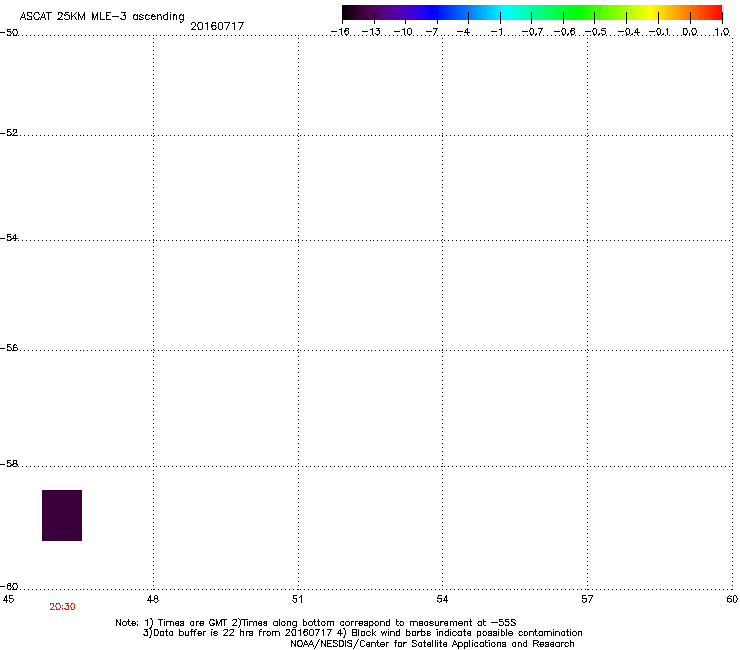The width and height of the screenshot is (740, 650).
Task: Click the 0.0 color scale label
Action: tap(690, 32)
